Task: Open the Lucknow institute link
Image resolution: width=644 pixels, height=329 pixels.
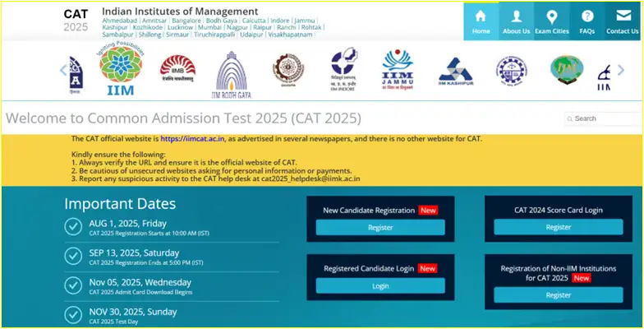Action: point(181,28)
